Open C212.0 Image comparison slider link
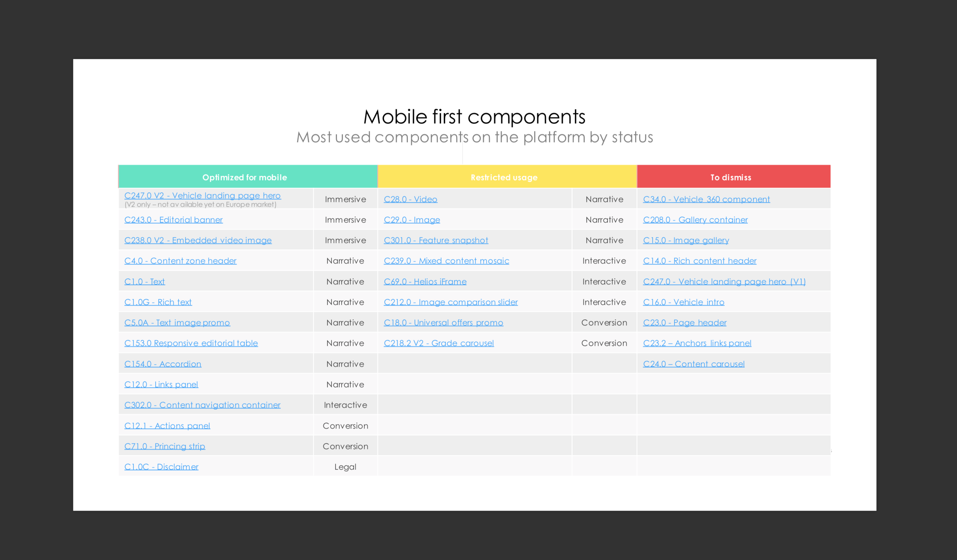The width and height of the screenshot is (957, 560). click(x=451, y=302)
